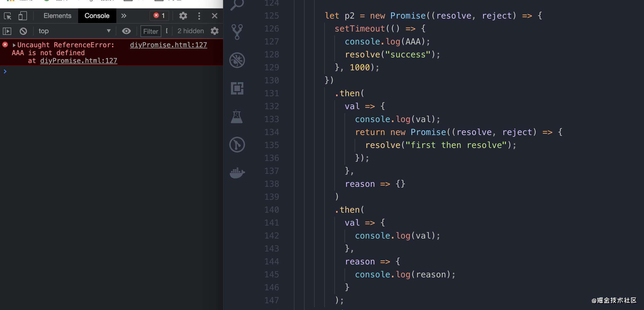The image size is (644, 310).
Task: Click the p2 variable name
Action: pyautogui.click(x=350, y=16)
